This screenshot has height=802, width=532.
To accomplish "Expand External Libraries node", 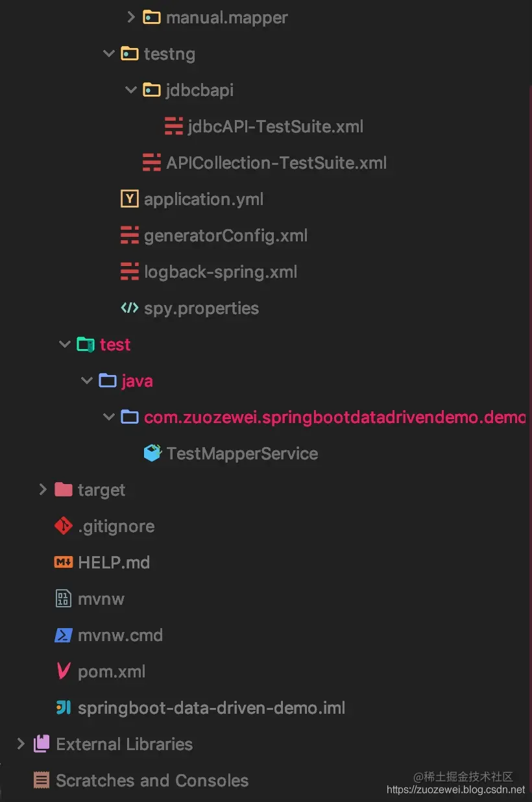I will point(21,744).
